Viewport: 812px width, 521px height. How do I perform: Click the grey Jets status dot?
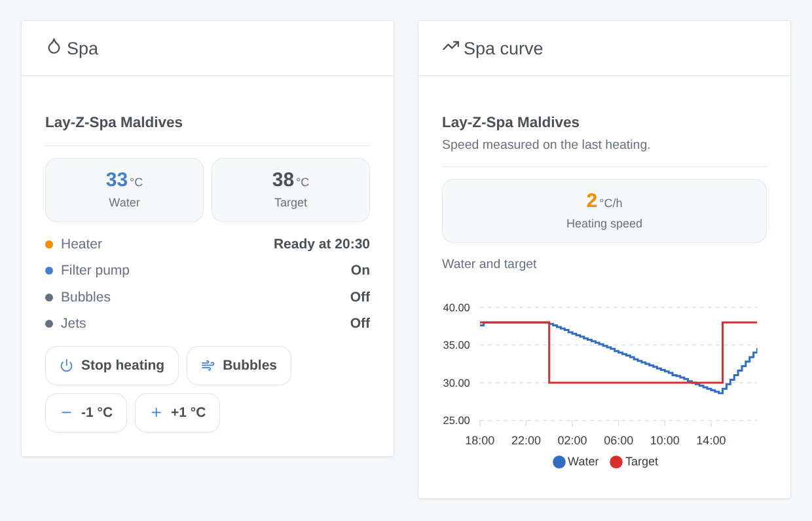(49, 324)
